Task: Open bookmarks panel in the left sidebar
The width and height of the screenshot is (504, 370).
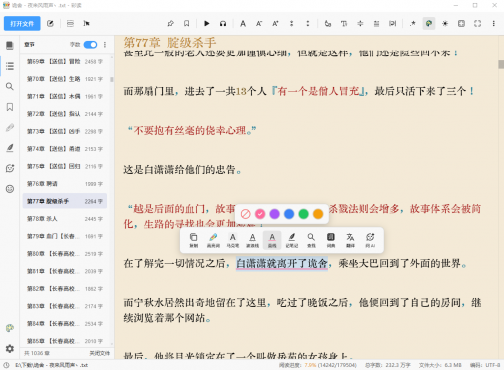Action: pyautogui.click(x=10, y=107)
